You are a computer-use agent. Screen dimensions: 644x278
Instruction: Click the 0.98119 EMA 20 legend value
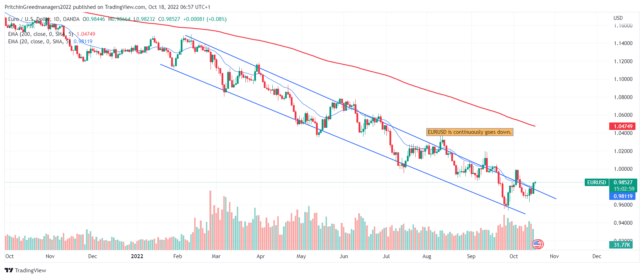point(83,42)
